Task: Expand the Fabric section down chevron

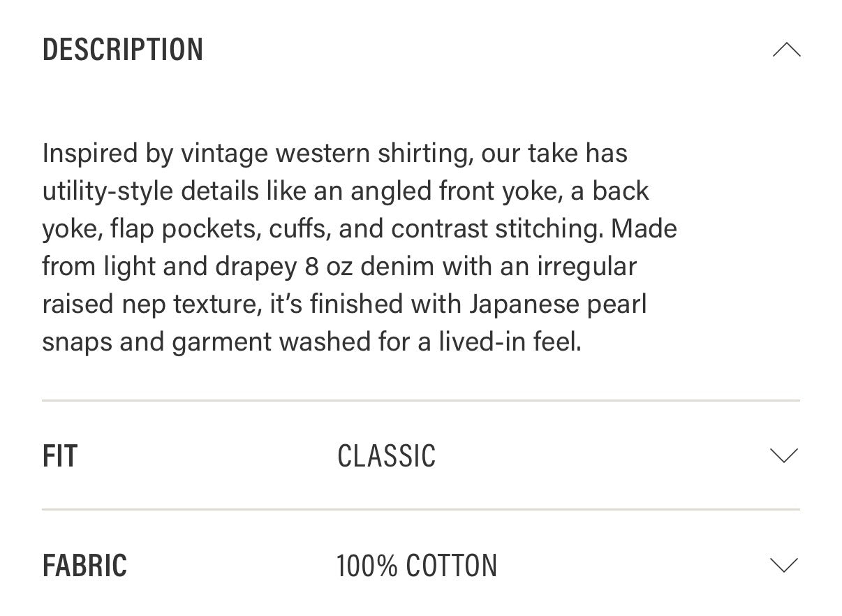Action: pyautogui.click(x=783, y=565)
